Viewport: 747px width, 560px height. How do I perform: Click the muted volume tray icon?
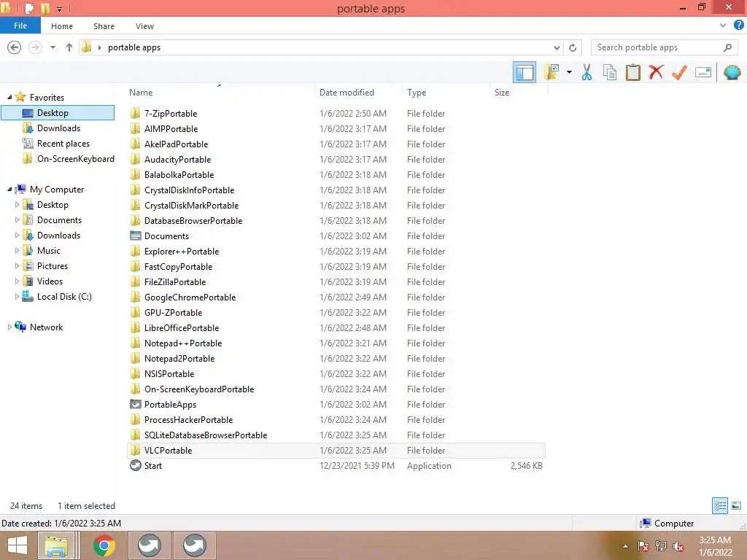pos(678,546)
